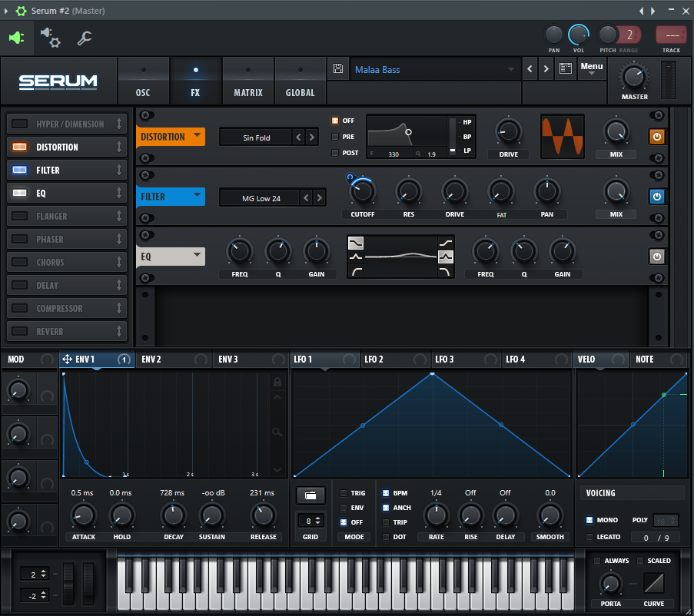The image size is (694, 616).
Task: Open the preset browser list icon
Action: [x=565, y=68]
